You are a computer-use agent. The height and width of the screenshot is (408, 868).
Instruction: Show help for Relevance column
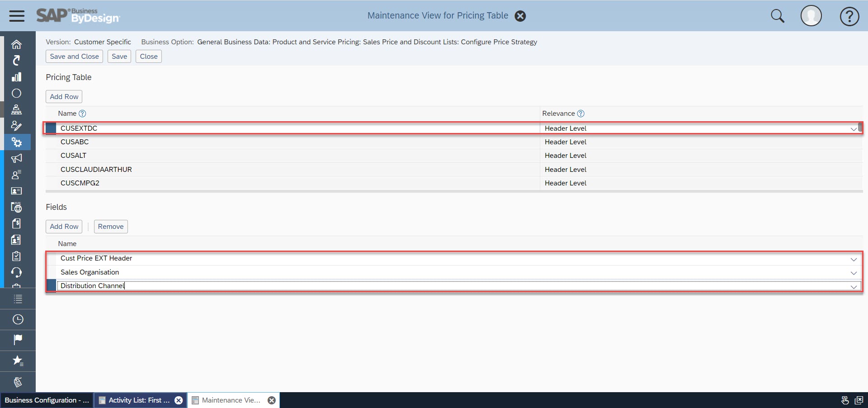(581, 114)
